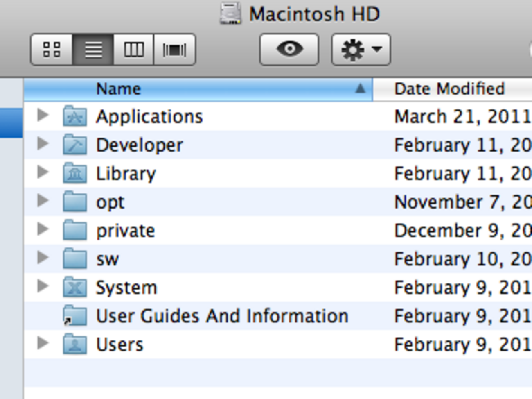This screenshot has height=399, width=532.
Task: Expand the Library folder disclosure triangle
Action: (x=43, y=172)
